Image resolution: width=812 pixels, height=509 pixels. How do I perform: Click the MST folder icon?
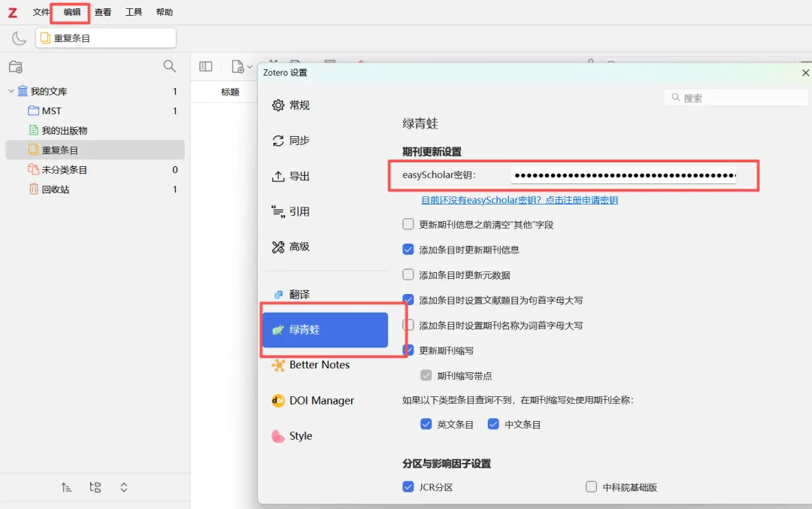[x=34, y=111]
